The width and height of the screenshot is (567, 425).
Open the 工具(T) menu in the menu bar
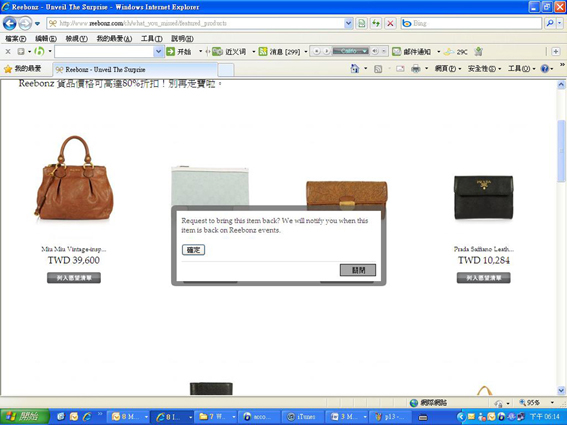point(152,38)
